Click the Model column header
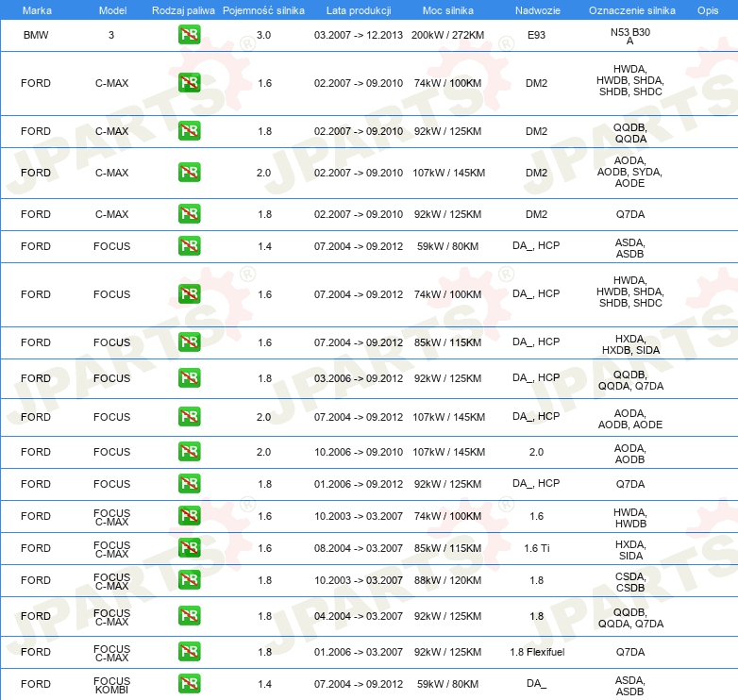Image resolution: width=738 pixels, height=700 pixels. 112,10
